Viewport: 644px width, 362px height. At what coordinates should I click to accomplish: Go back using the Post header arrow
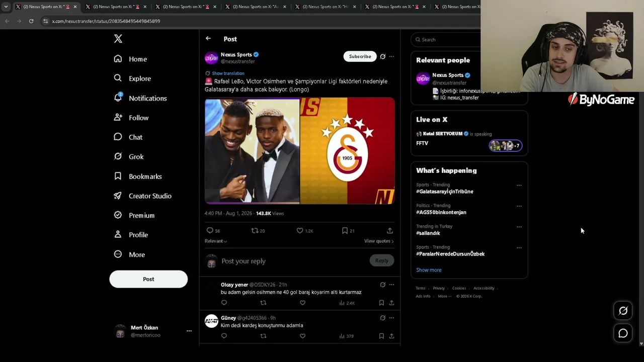(208, 39)
